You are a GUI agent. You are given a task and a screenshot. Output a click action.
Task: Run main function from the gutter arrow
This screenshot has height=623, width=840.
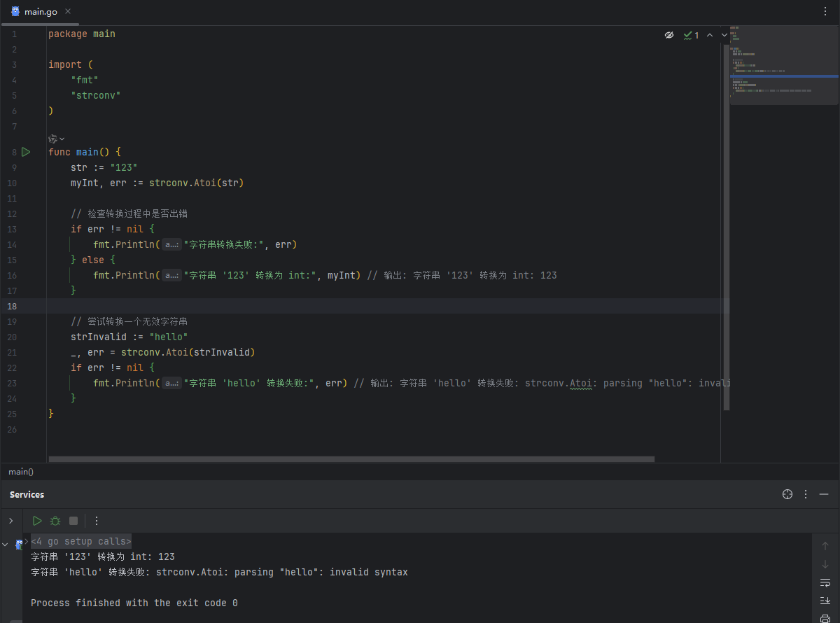[x=26, y=152]
